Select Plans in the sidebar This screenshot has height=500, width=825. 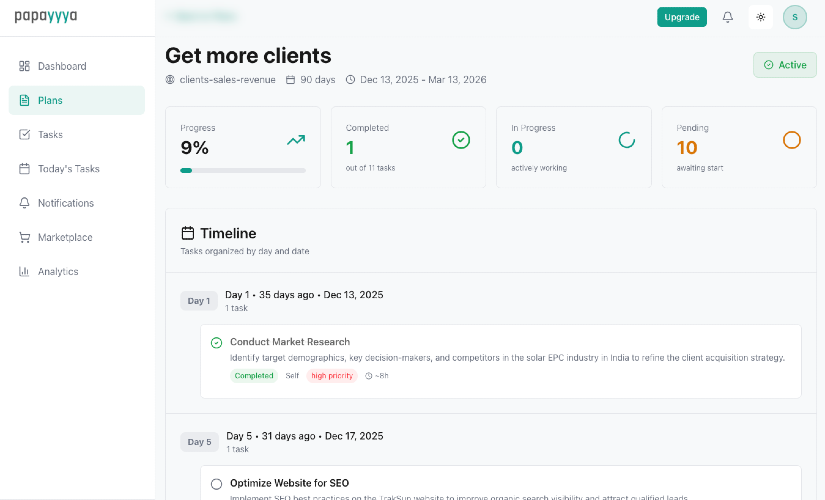50,100
